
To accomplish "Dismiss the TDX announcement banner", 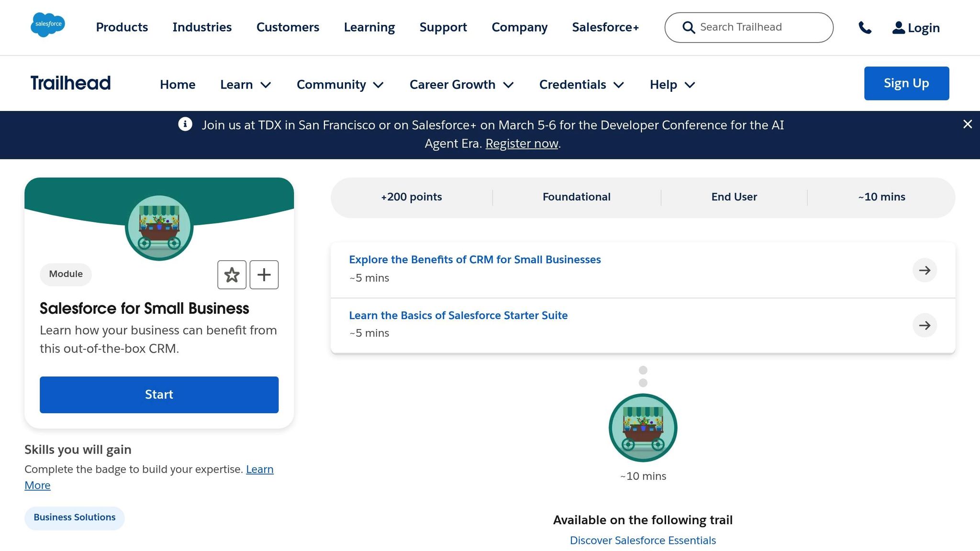I will [x=968, y=124].
